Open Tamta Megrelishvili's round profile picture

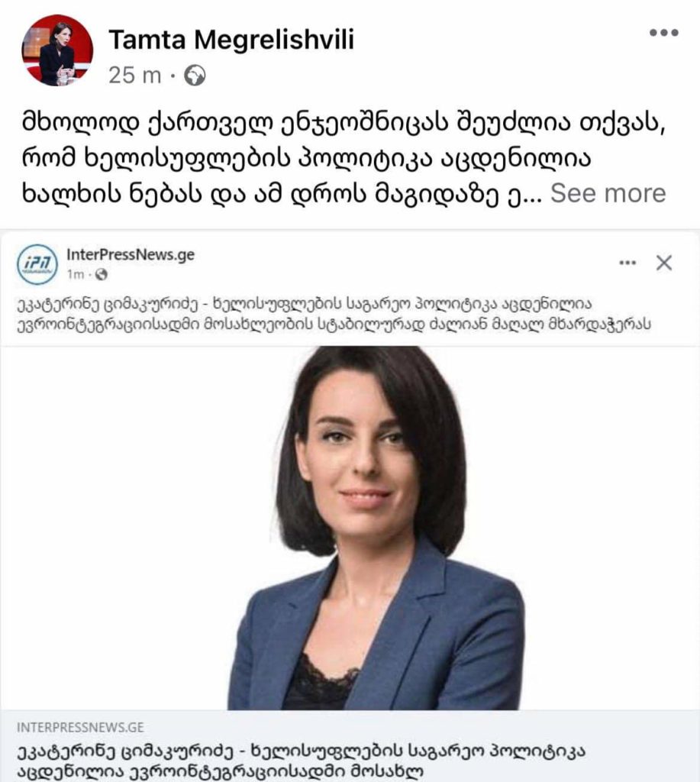pos(57,50)
